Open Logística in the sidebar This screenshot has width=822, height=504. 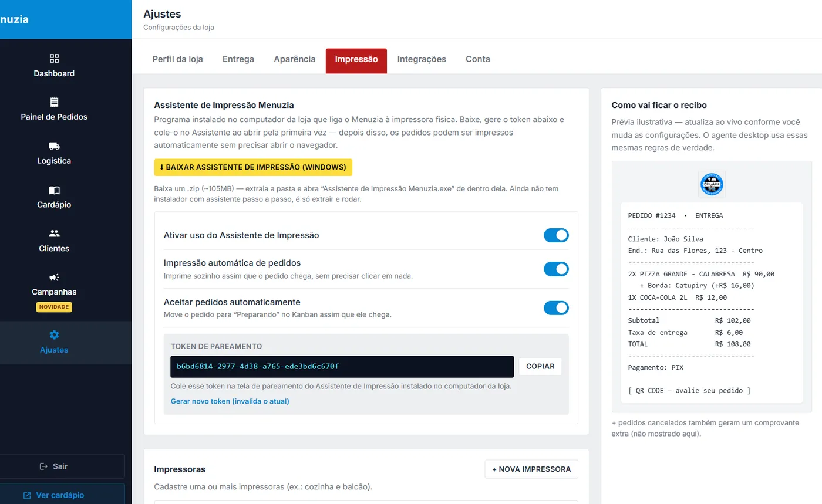point(54,153)
